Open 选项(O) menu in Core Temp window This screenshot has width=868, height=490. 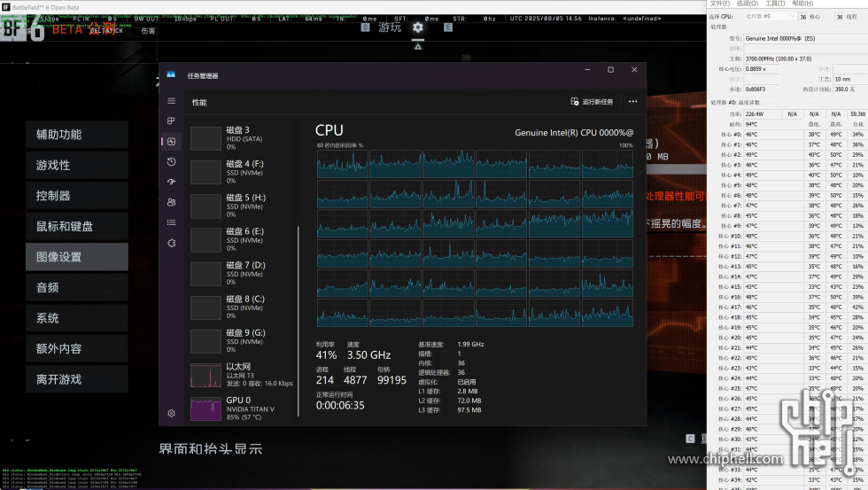(x=748, y=4)
